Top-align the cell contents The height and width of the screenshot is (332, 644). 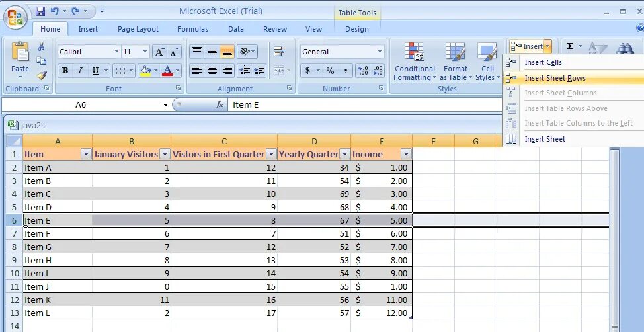(197, 52)
